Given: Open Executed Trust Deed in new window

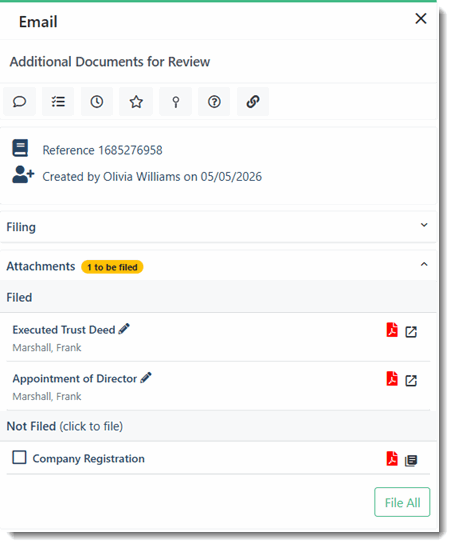Looking at the screenshot, I should (x=411, y=332).
